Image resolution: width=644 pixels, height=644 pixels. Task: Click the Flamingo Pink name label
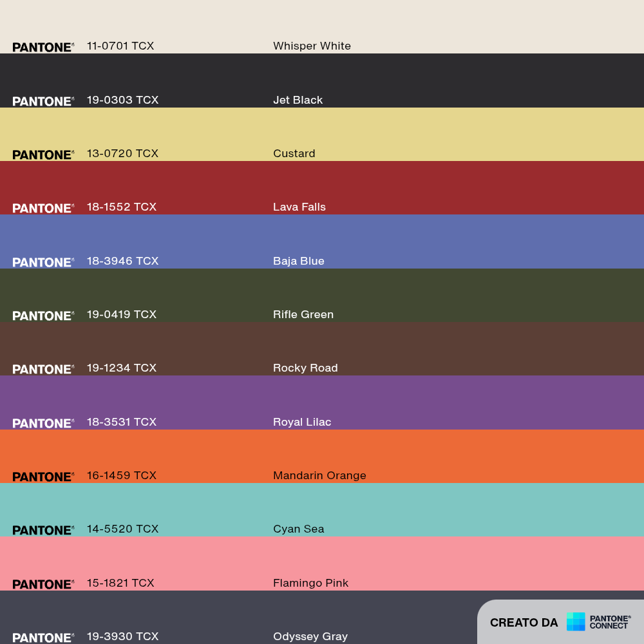pyautogui.click(x=310, y=583)
